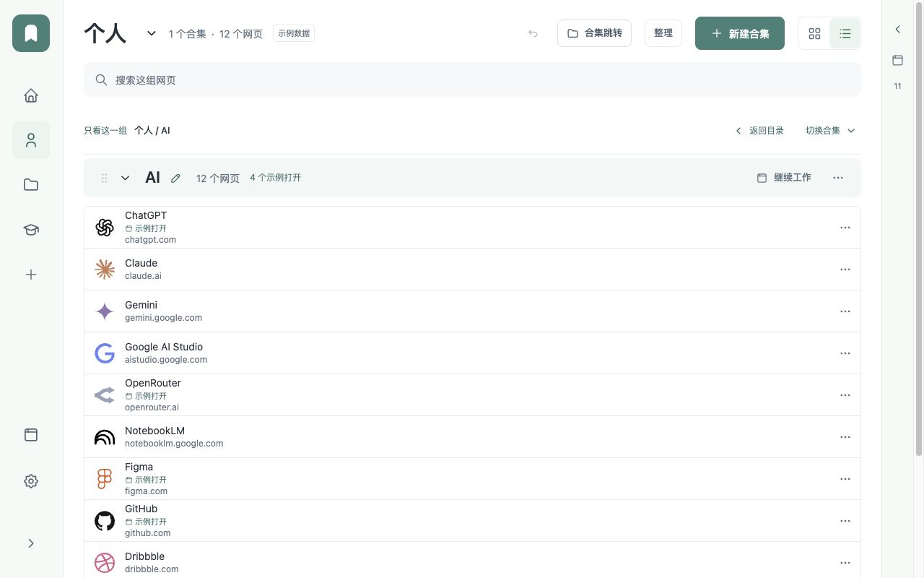
Task: Open the 切换合集 dropdown
Action: click(x=830, y=131)
